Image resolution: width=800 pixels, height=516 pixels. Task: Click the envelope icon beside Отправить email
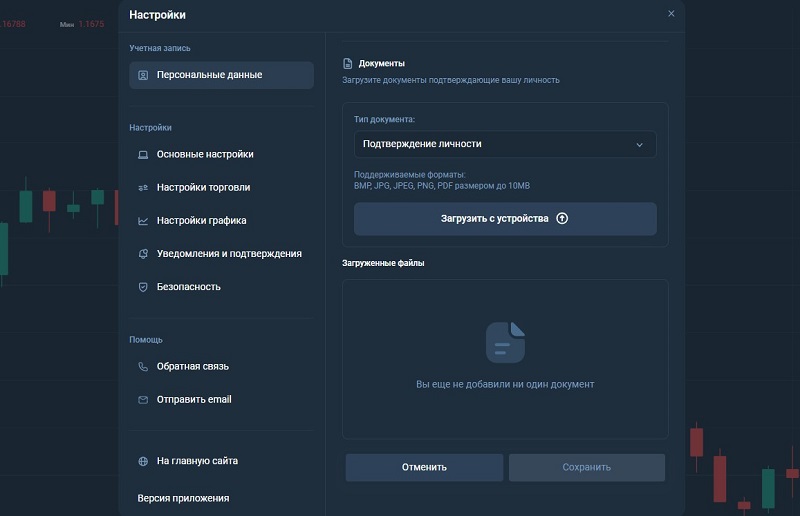(x=143, y=400)
